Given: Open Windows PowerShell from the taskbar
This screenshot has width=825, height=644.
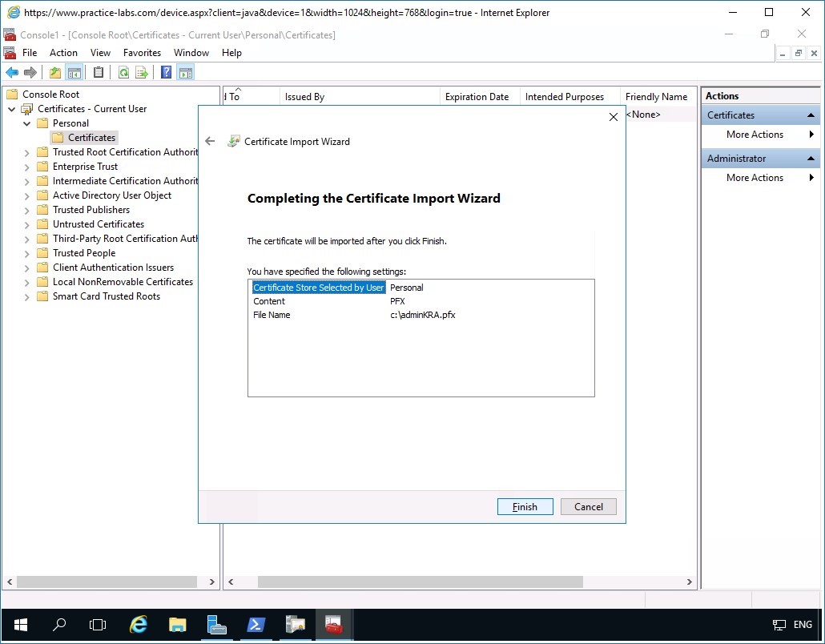Looking at the screenshot, I should point(256,625).
